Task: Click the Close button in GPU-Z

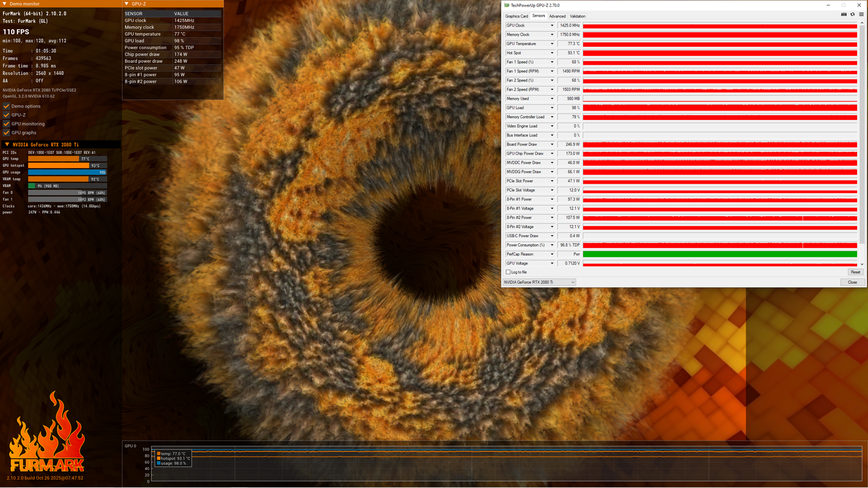Action: click(852, 282)
